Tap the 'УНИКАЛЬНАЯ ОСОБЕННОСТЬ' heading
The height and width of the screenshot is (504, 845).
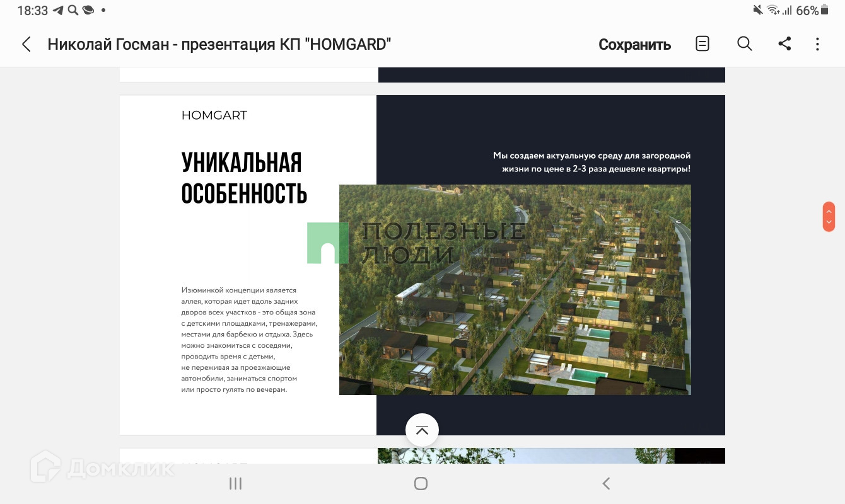(244, 178)
